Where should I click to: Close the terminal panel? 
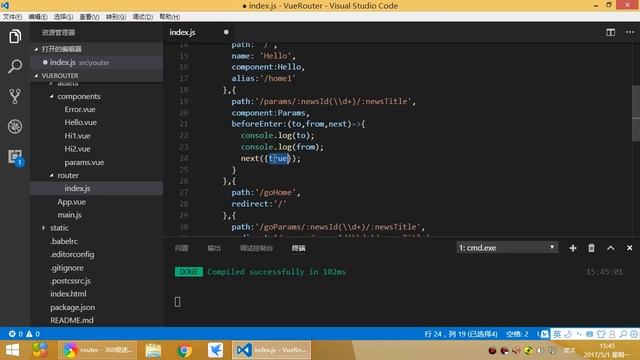pyautogui.click(x=629, y=248)
